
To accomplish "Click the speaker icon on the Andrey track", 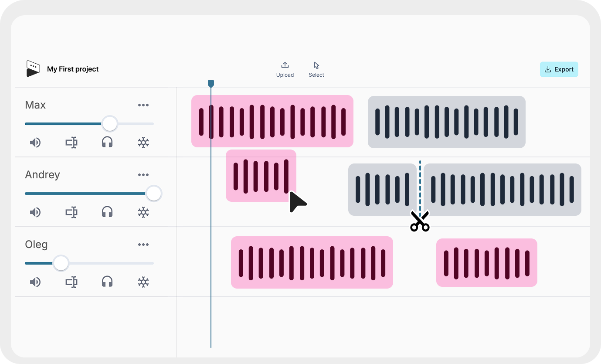I will pyautogui.click(x=35, y=212).
